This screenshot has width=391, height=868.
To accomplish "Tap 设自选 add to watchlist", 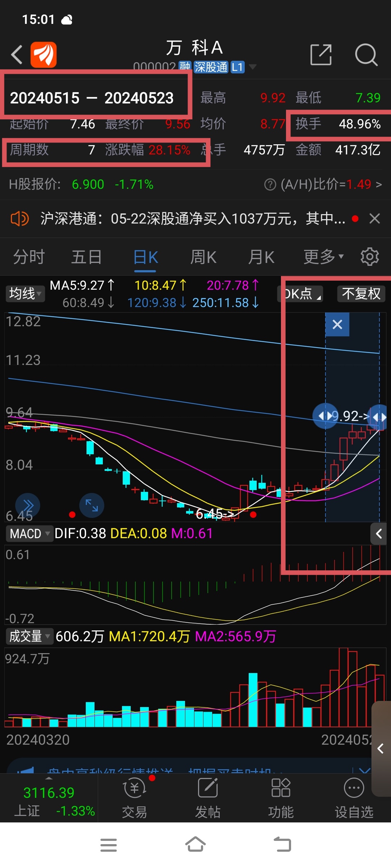I will 354,799.
